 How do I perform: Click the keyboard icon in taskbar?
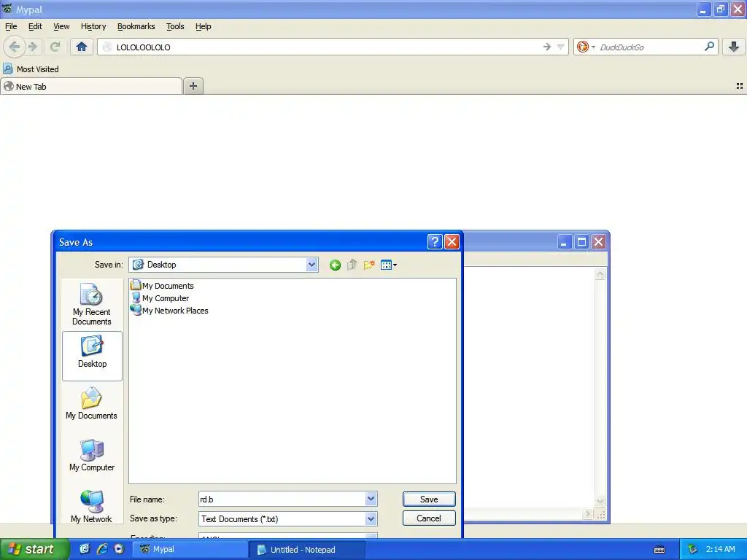point(659,550)
